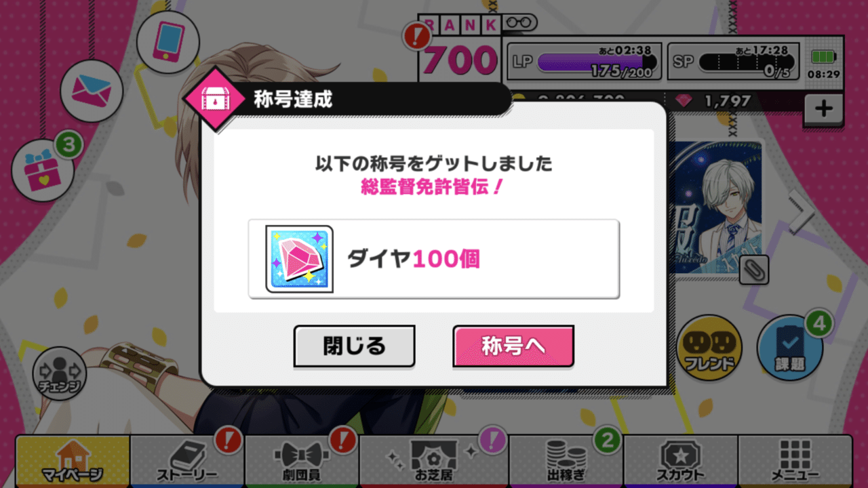Image resolution: width=868 pixels, height=488 pixels.
Task: Select the マイページ home tab
Action: click(x=73, y=461)
